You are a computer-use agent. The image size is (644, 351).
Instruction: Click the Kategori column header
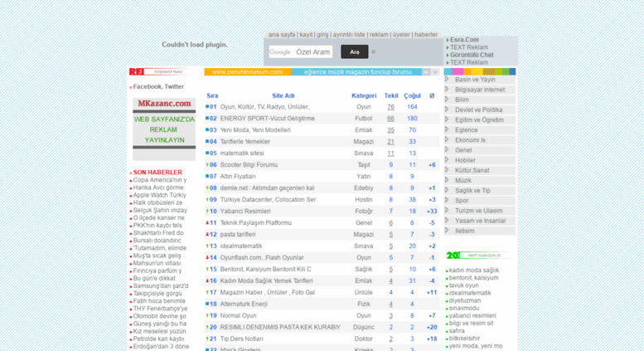coord(364,95)
